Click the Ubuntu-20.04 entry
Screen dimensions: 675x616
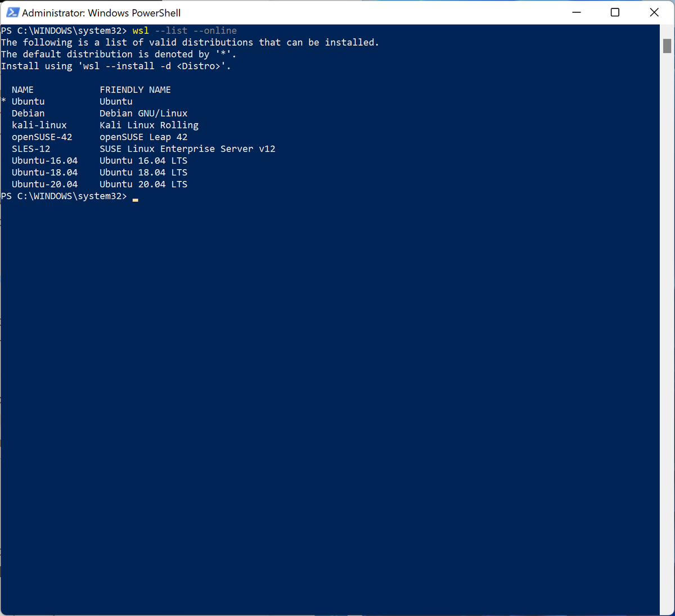(44, 184)
